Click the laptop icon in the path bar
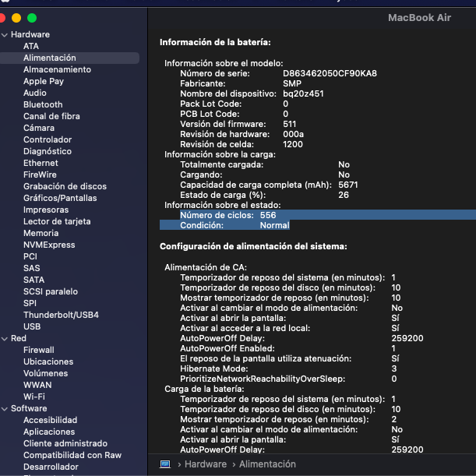This screenshot has height=476, width=476. [165, 464]
